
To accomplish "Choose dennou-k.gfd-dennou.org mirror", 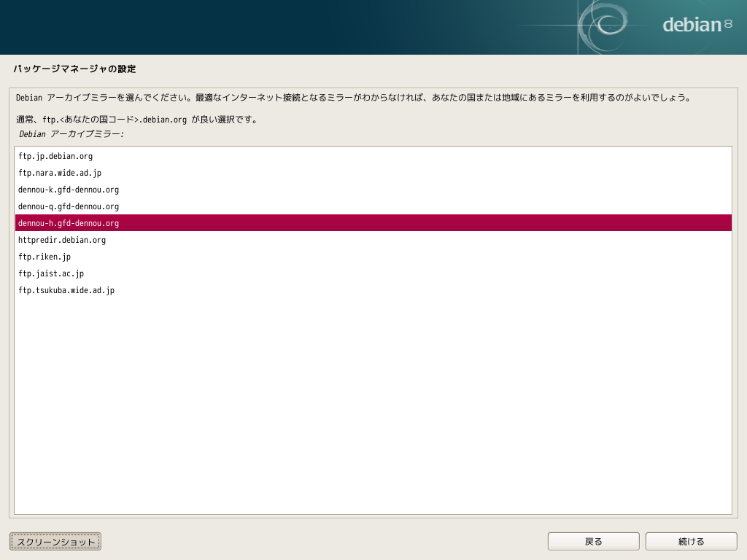I will [373, 190].
